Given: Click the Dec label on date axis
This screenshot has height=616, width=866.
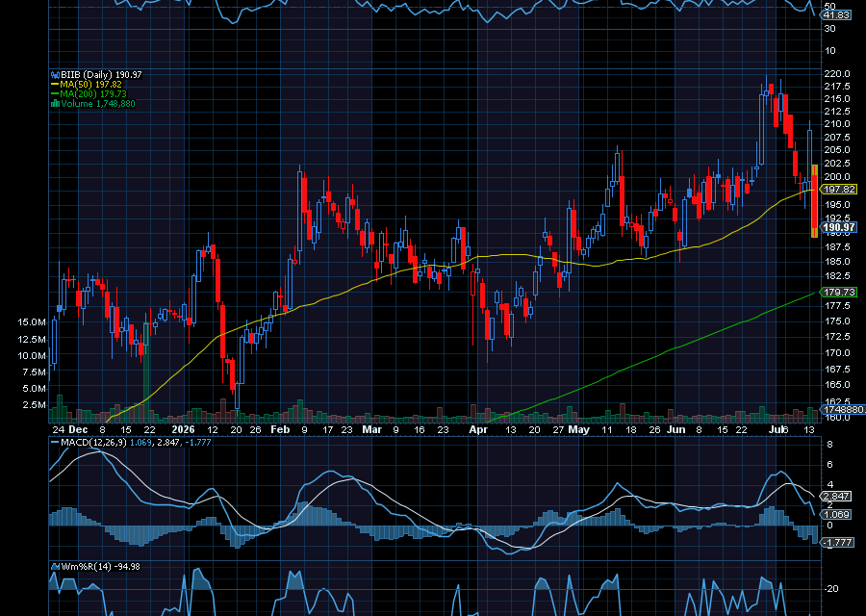Looking at the screenshot, I should pos(79,430).
